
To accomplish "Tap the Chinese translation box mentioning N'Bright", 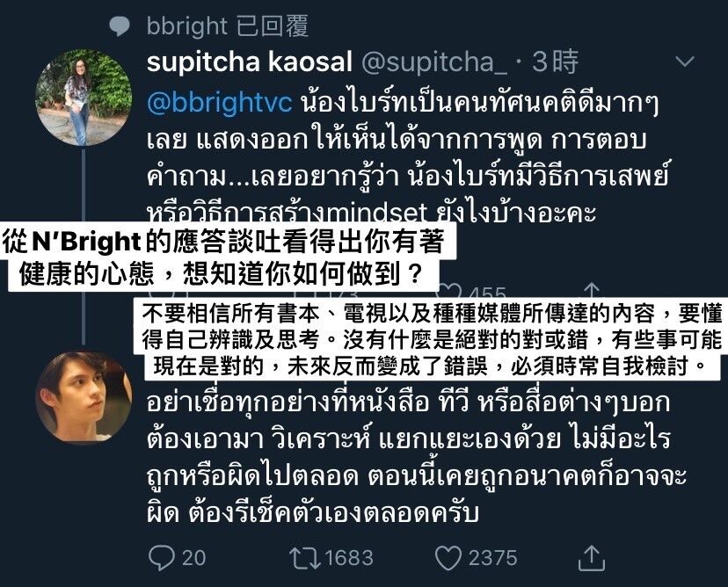I will 229,257.
